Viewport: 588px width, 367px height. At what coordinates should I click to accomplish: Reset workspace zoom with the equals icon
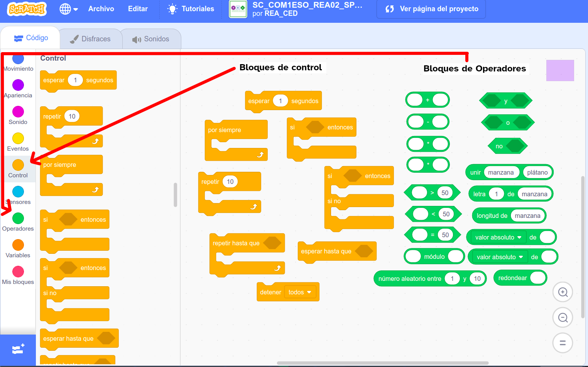click(563, 343)
